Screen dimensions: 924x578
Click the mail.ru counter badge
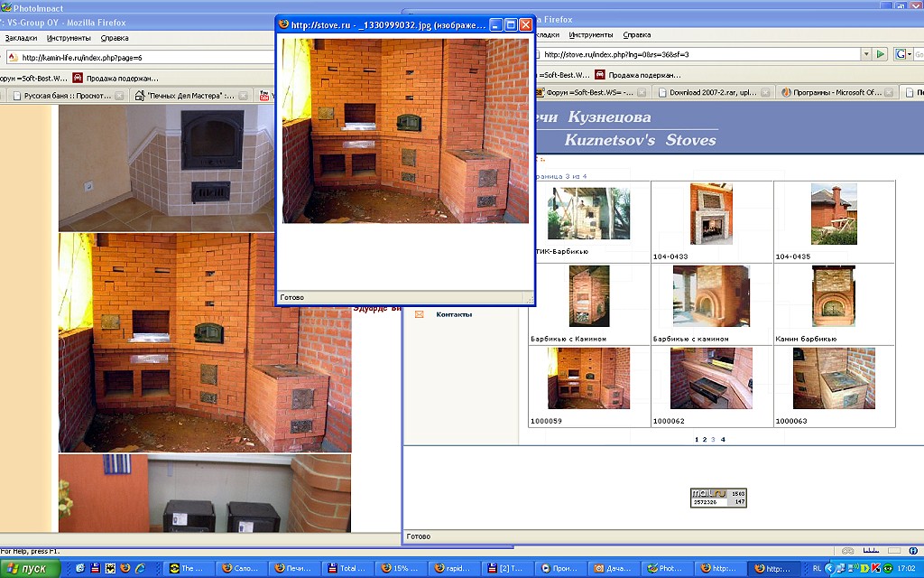tap(719, 497)
